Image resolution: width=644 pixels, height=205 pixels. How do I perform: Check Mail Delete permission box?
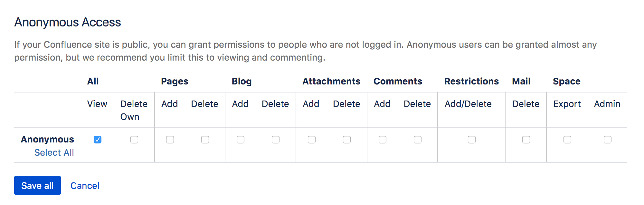click(526, 140)
